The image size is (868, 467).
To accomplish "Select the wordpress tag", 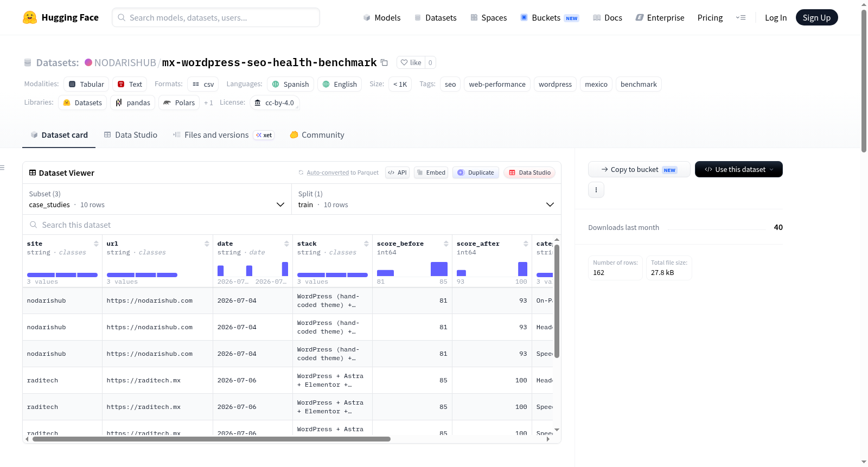I will pyautogui.click(x=555, y=84).
